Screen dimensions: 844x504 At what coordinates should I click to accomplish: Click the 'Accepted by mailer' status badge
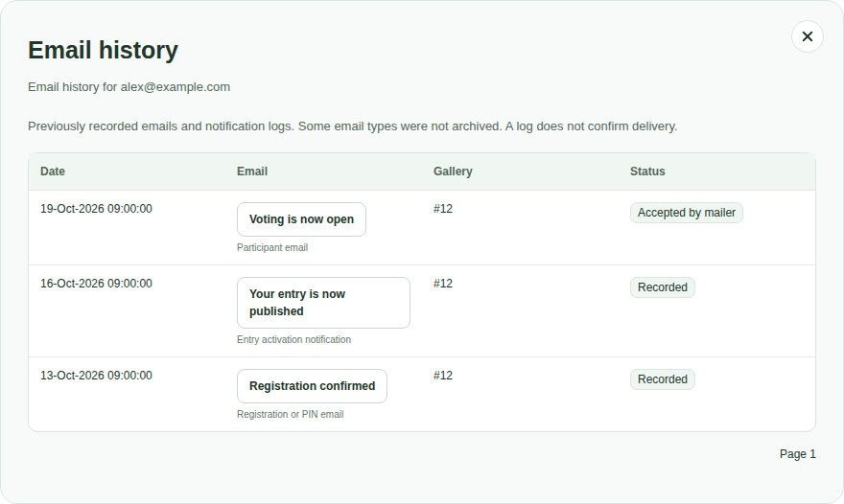click(687, 213)
